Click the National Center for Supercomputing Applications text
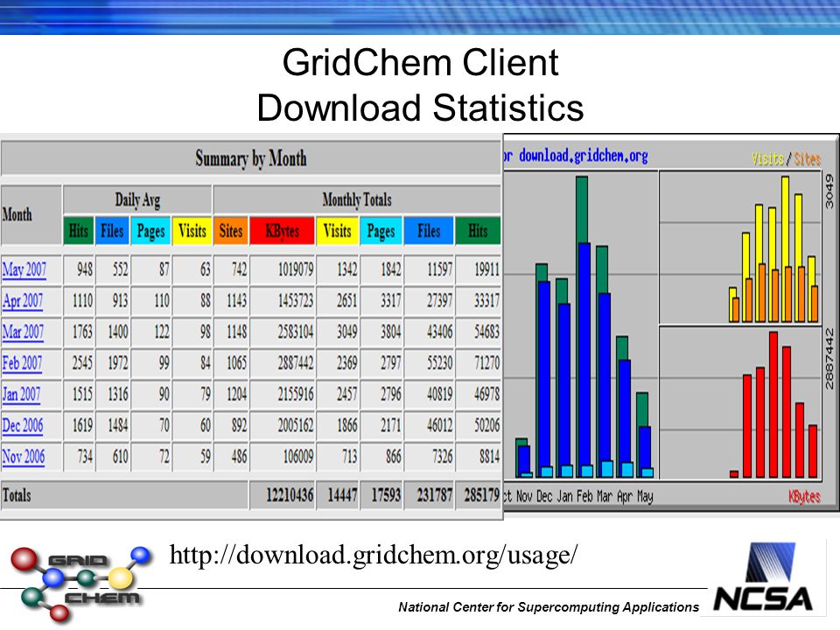This screenshot has width=840, height=630. [x=549, y=607]
